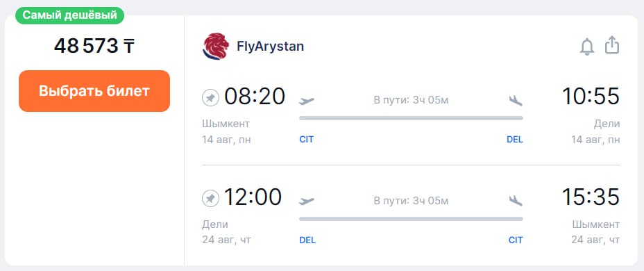
Task: Open the DEL arrival airport link, outbound
Action: click(x=515, y=140)
